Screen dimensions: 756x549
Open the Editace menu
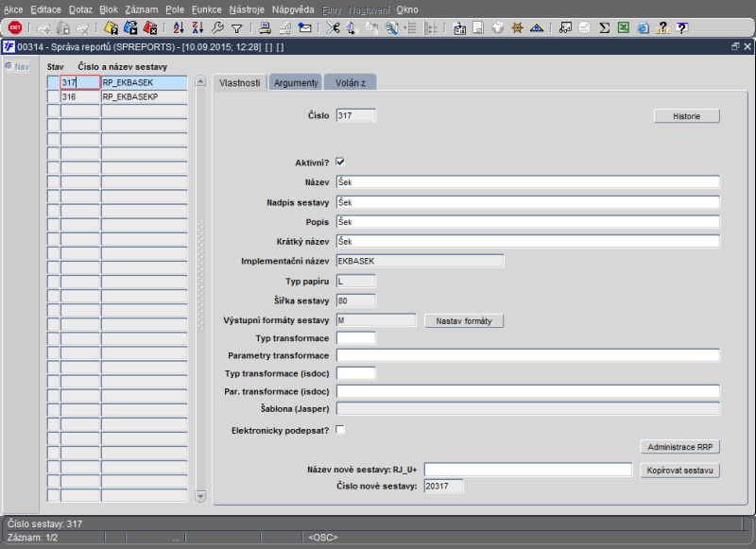pos(45,9)
